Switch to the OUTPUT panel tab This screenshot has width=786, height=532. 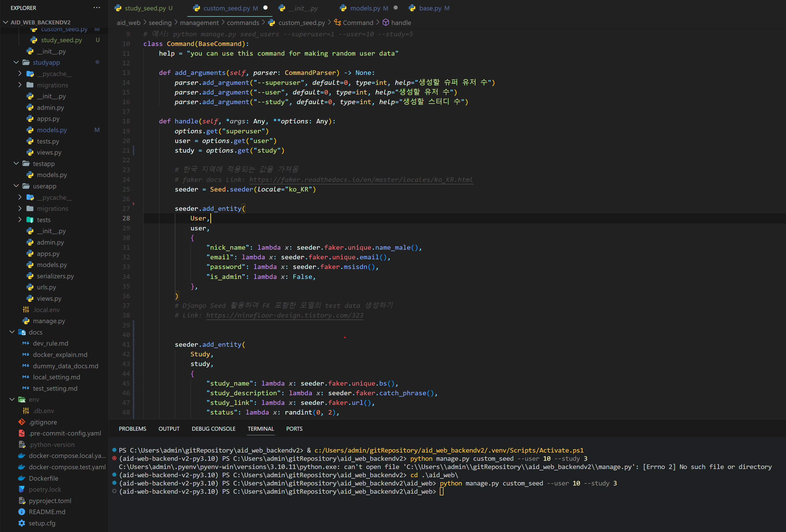(x=169, y=428)
